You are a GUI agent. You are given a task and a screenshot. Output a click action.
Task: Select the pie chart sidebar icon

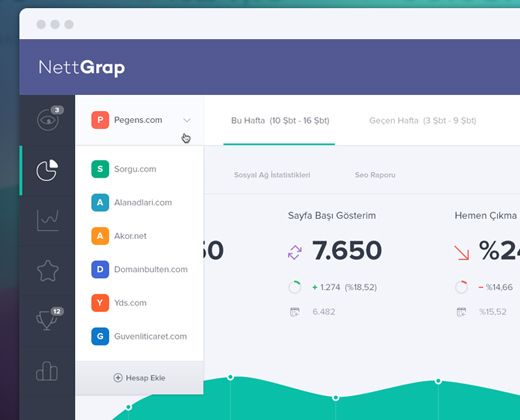[47, 170]
